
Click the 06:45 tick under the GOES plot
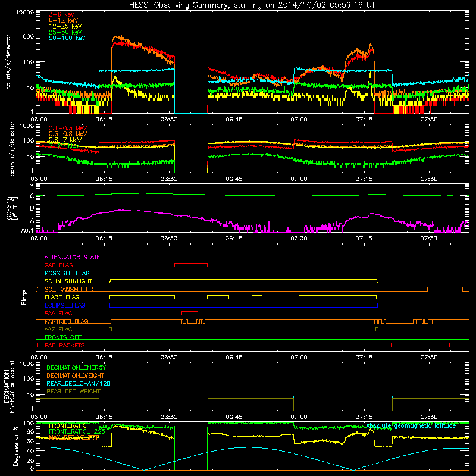[234, 239]
